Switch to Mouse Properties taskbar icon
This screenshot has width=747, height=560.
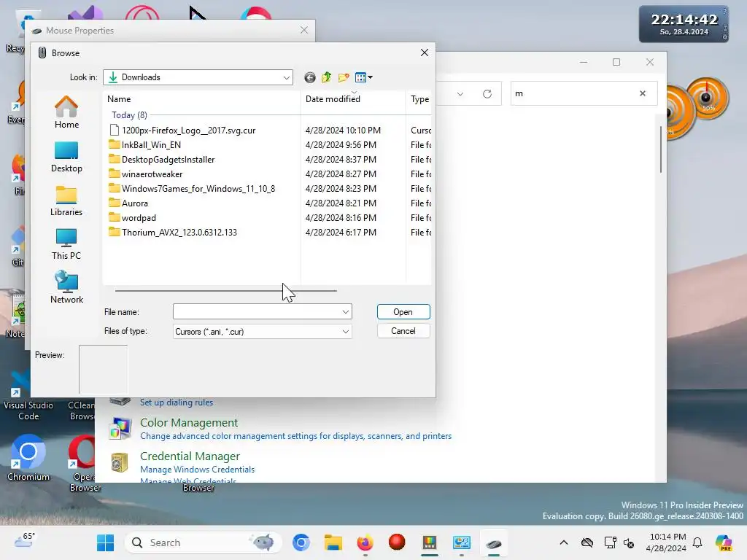click(x=494, y=542)
